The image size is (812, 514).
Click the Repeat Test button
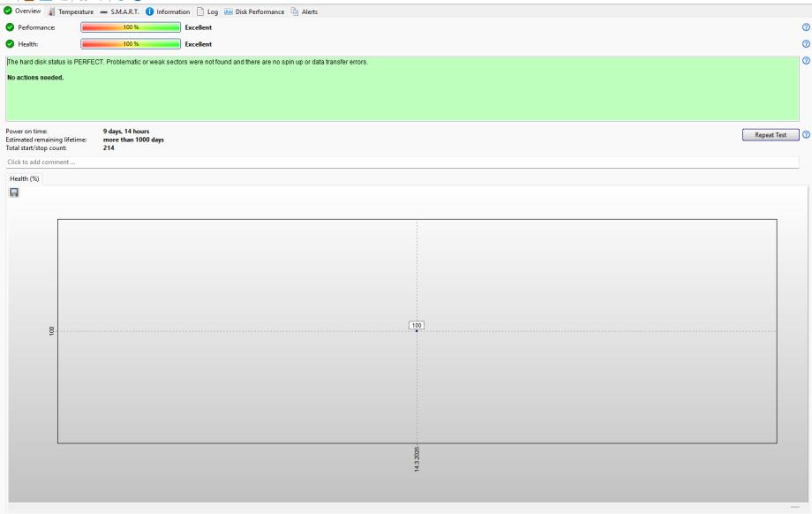(x=770, y=135)
